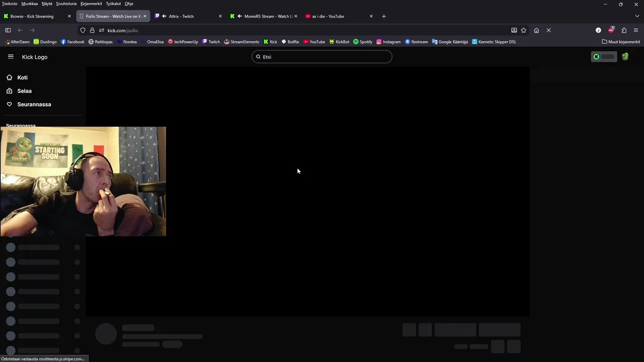This screenshot has width=644, height=362.
Task: Open the extensions puzzle icon
Action: tap(624, 30)
